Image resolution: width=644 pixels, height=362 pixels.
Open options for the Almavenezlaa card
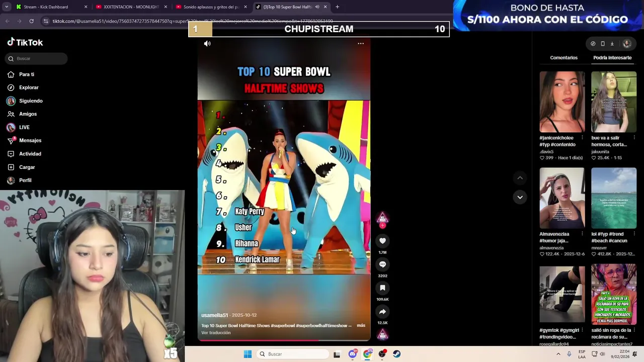pos(582,234)
